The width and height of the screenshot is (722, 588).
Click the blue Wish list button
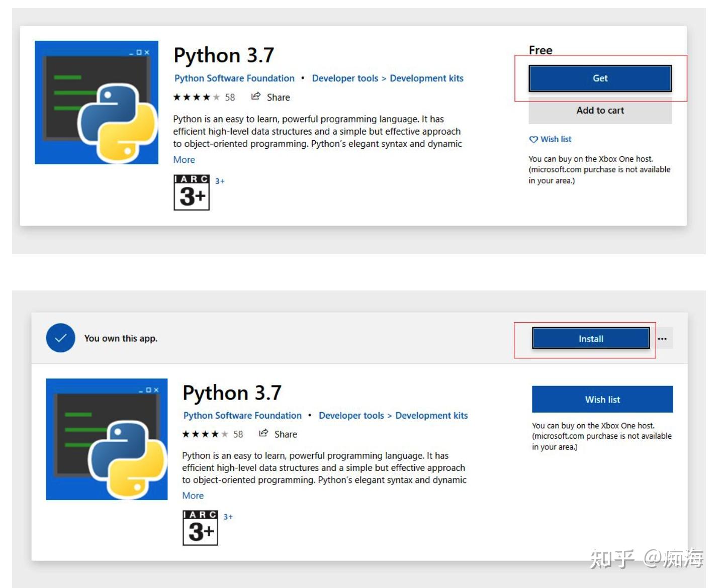pos(602,400)
